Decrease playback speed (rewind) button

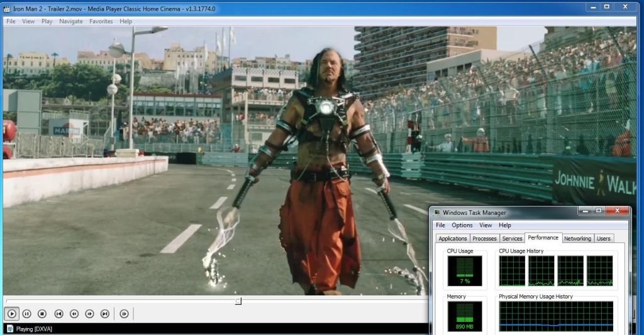point(74,314)
